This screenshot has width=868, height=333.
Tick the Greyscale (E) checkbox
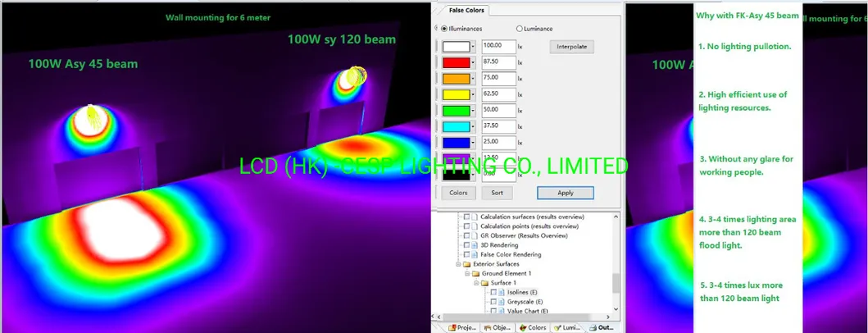[493, 301]
